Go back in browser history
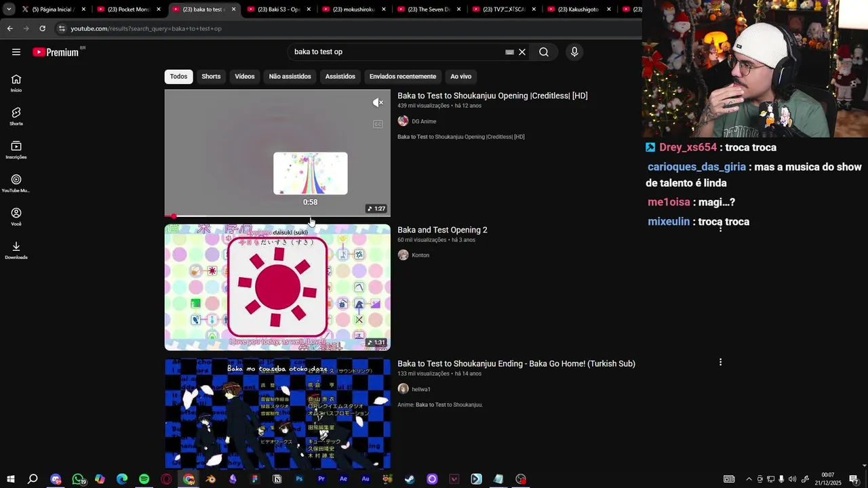The height and width of the screenshot is (488, 868). tap(10, 28)
